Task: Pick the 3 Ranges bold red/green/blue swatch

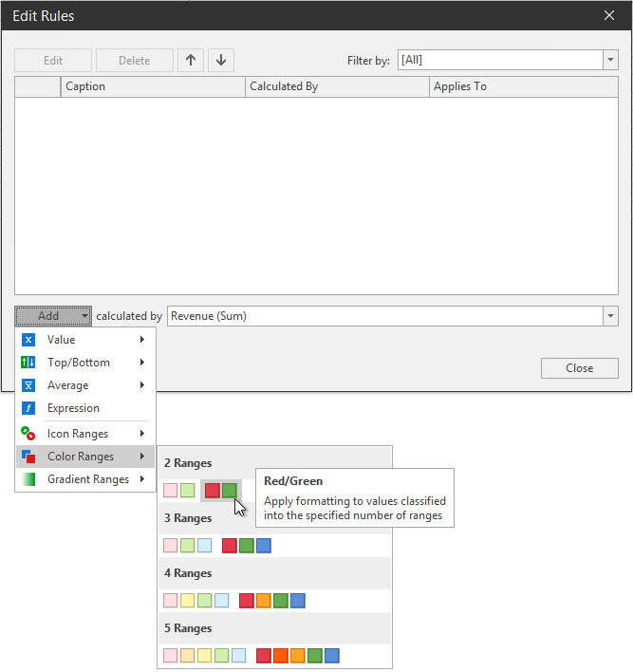Action: click(247, 546)
